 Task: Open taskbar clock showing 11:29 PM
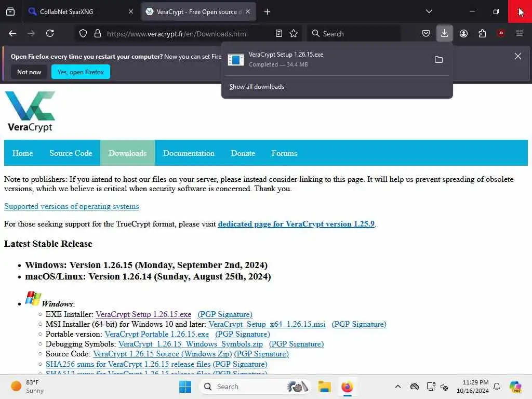click(x=472, y=387)
